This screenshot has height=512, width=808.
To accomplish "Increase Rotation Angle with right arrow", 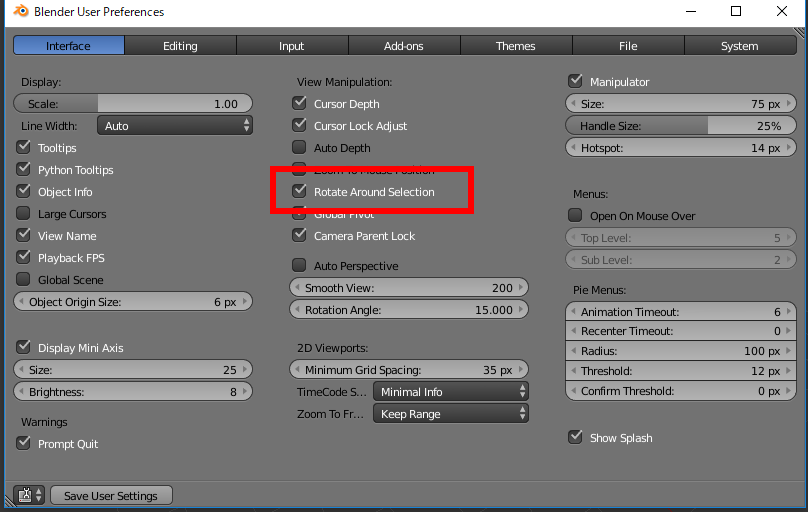I will 521,310.
